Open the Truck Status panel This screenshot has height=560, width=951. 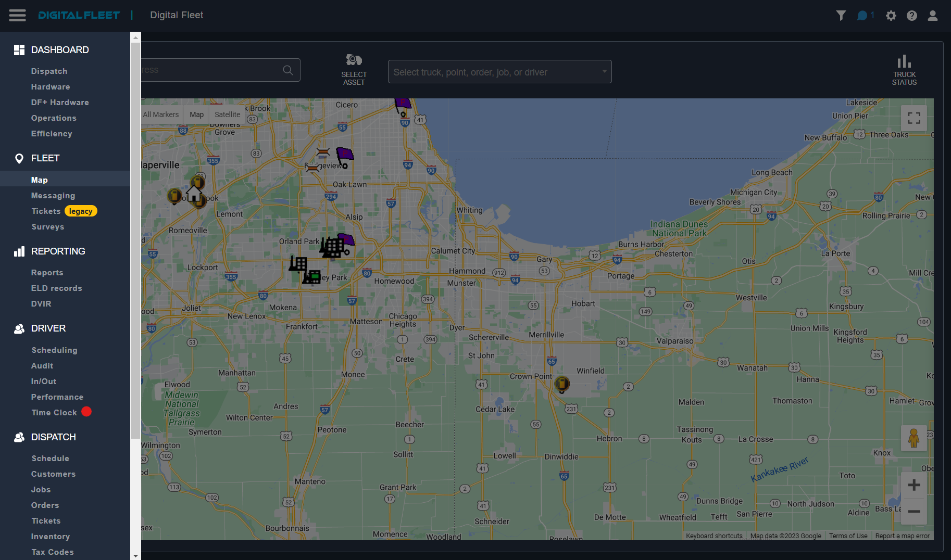[904, 69]
